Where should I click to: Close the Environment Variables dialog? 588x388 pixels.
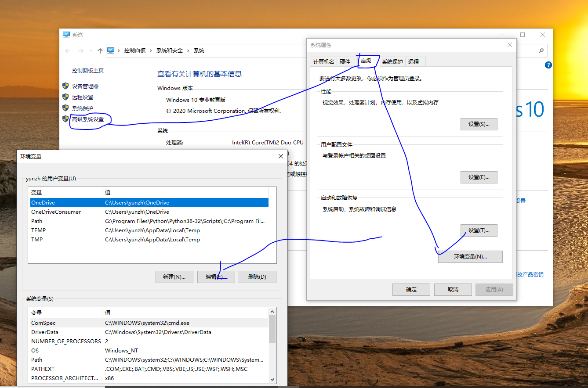pyautogui.click(x=281, y=156)
